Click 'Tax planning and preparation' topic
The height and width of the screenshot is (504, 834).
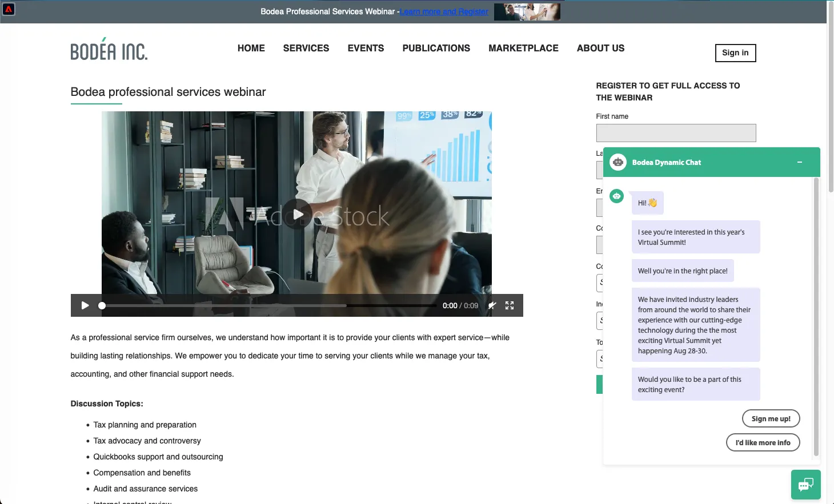click(x=145, y=425)
